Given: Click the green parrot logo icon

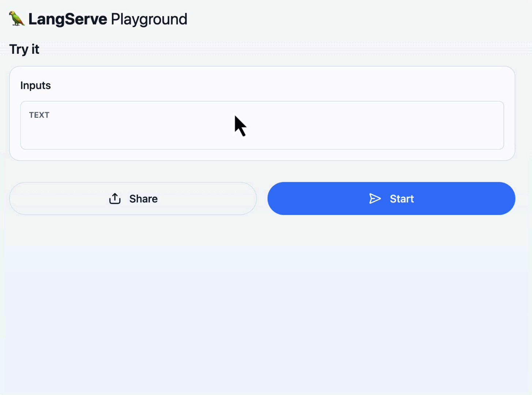Looking at the screenshot, I should [17, 19].
